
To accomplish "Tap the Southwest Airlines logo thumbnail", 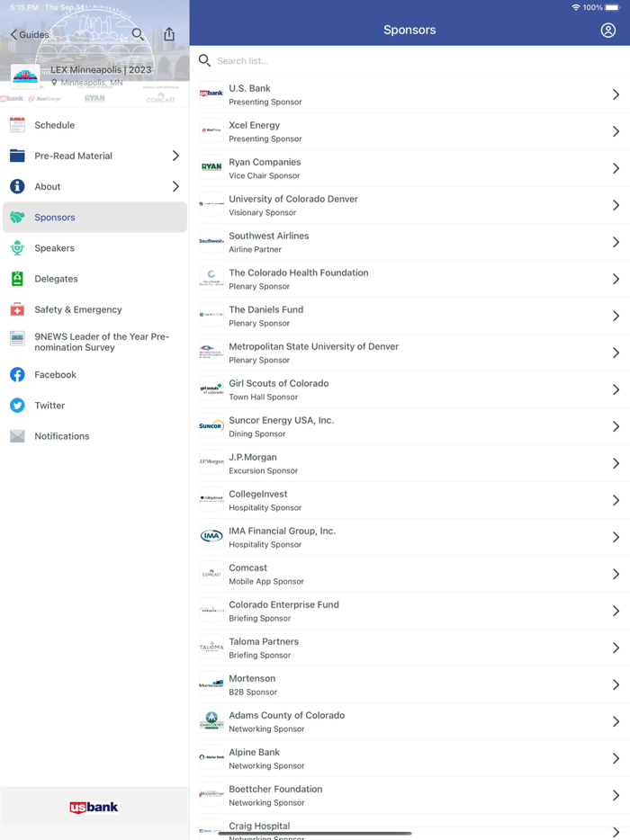I will click(x=211, y=241).
